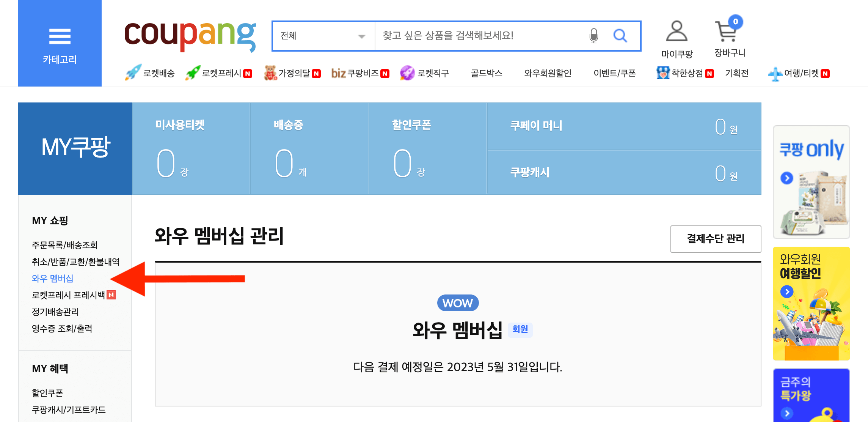This screenshot has width=868, height=422.
Task: Start a voice search with the microphone icon
Action: point(594,36)
